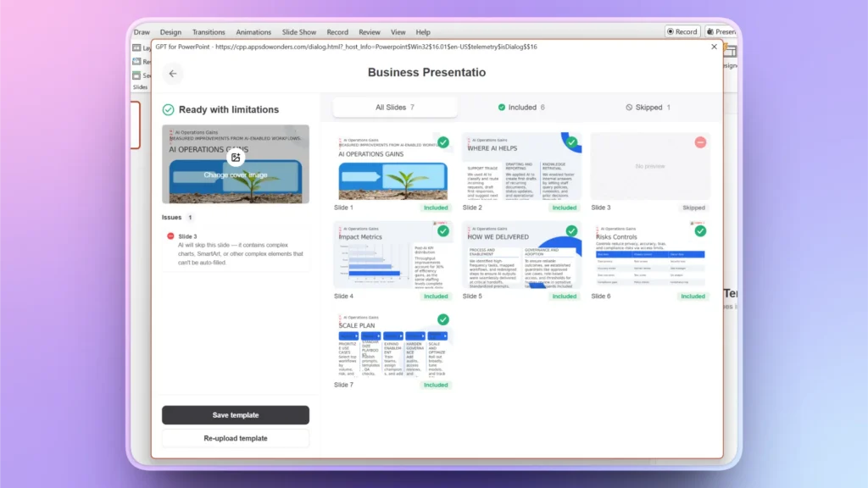Click the change cover image icon
The height and width of the screenshot is (488, 868).
[x=236, y=158]
